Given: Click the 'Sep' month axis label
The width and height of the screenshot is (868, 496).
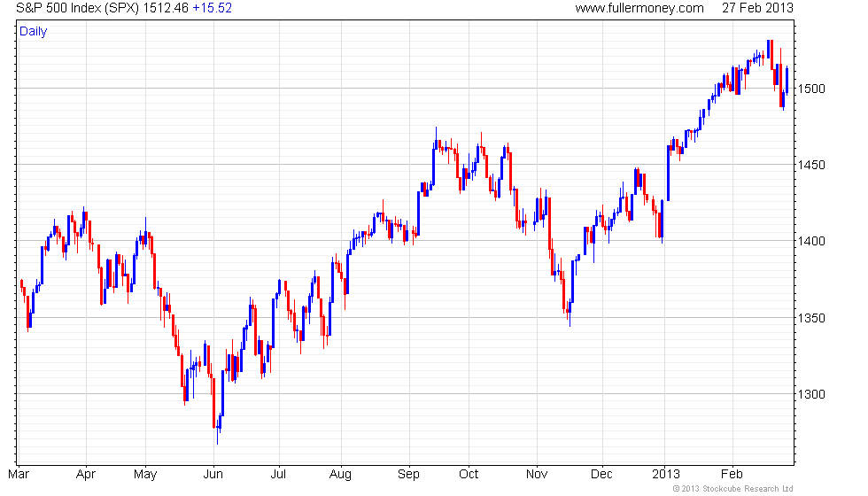Looking at the screenshot, I should [x=408, y=475].
